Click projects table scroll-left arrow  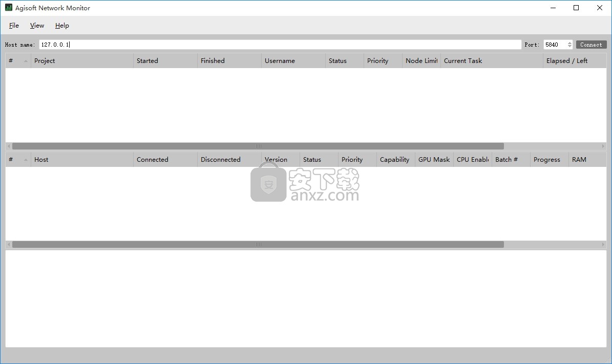click(x=9, y=146)
